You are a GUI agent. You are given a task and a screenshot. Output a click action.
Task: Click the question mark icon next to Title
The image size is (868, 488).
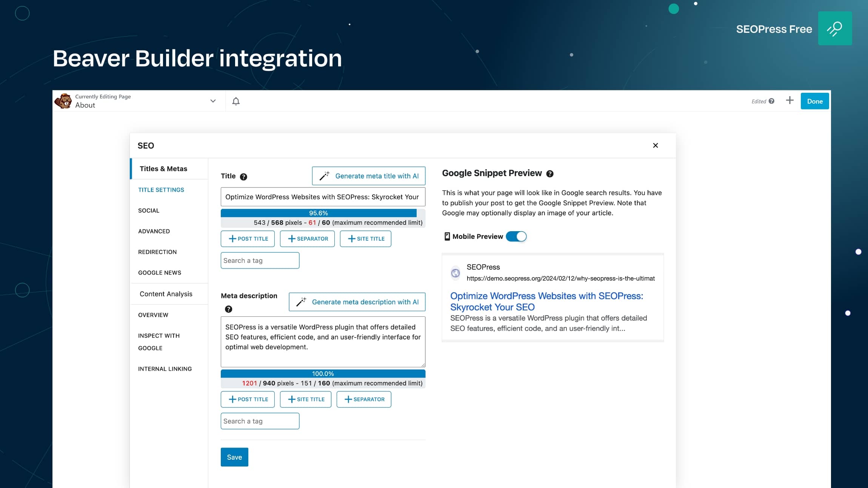(243, 176)
